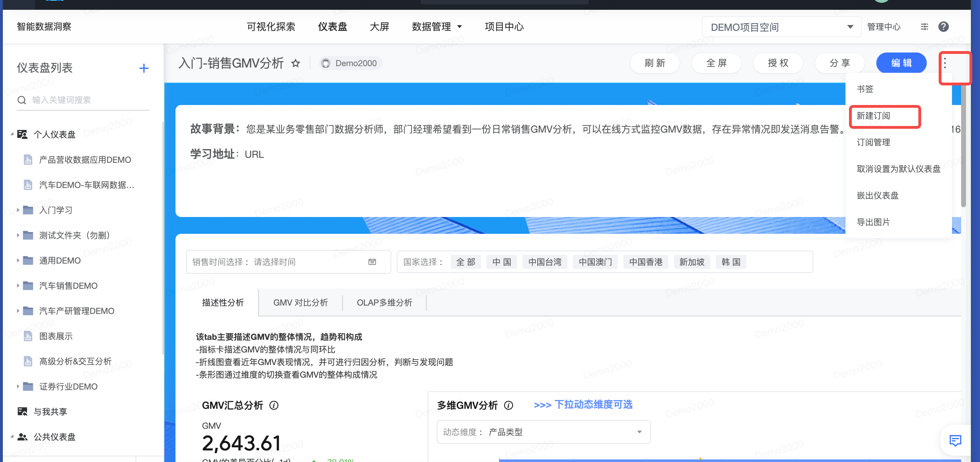This screenshot has width=980, height=462.
Task: Click the folder icon of 通用DEMO
Action: point(28,260)
